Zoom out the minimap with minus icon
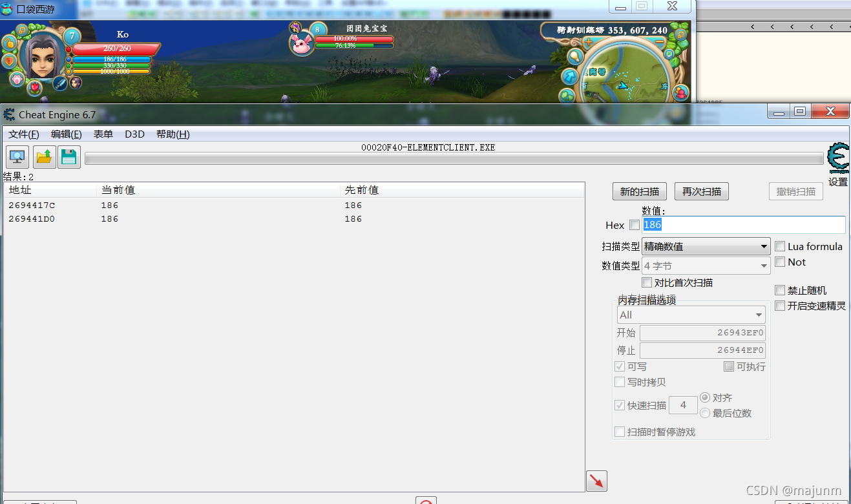Image resolution: width=851 pixels, height=504 pixels. (x=660, y=42)
